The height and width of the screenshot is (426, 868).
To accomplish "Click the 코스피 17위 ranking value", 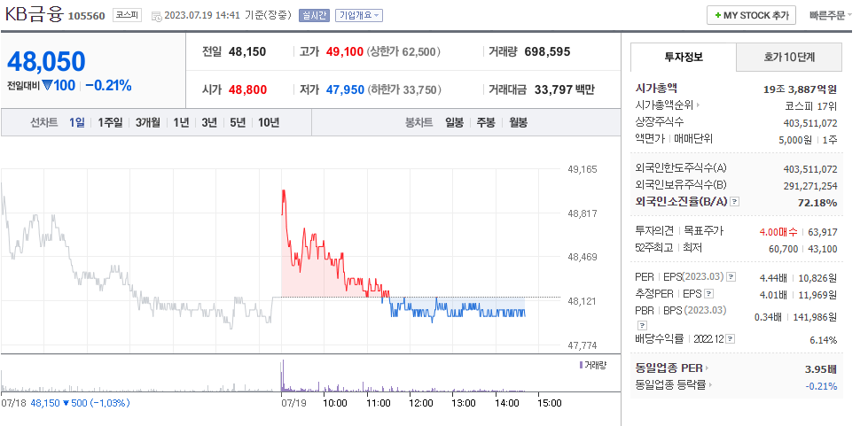I will pos(811,105).
